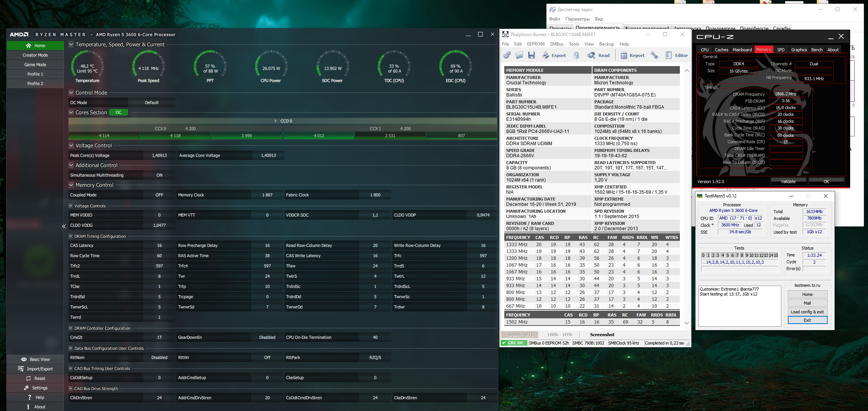This screenshot has height=411, width=868.
Task: Switch to the SPD tab in CPU-Z
Action: point(781,50)
